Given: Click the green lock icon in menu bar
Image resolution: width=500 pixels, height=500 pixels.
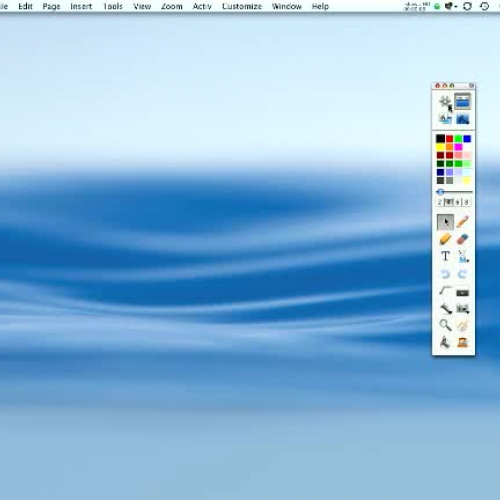Looking at the screenshot, I should pos(437,6).
